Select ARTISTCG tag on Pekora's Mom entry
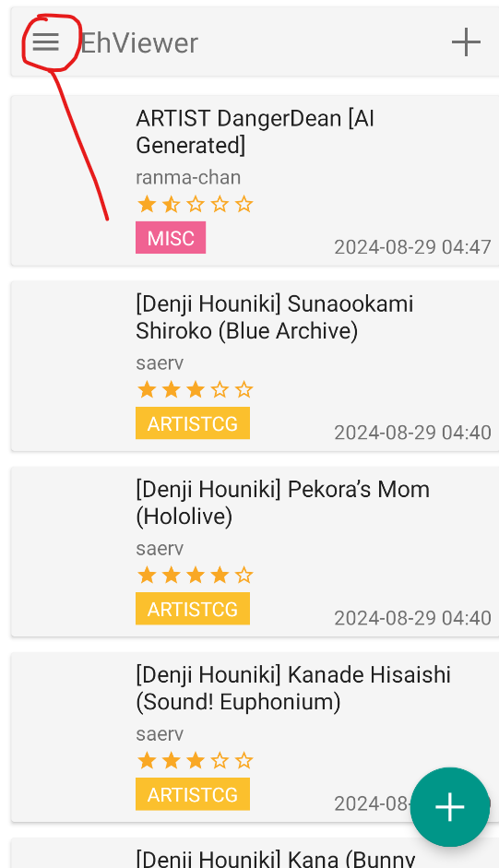The width and height of the screenshot is (499, 868). pos(193,609)
